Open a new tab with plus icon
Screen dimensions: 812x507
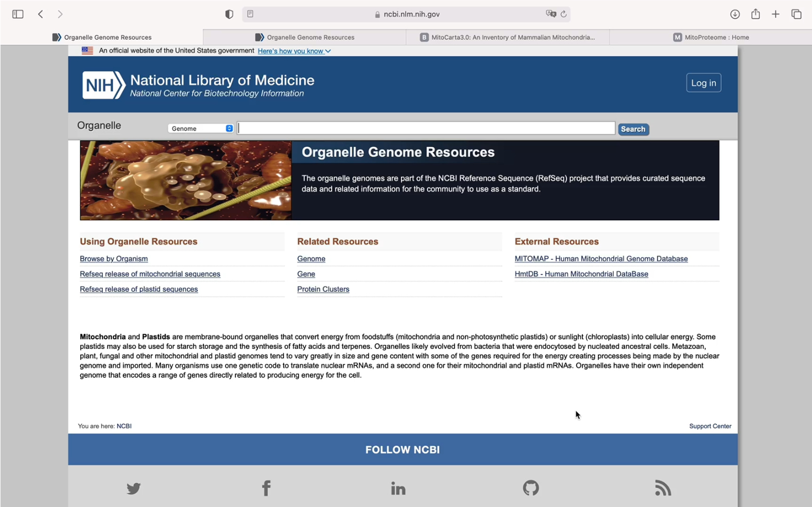tap(775, 14)
